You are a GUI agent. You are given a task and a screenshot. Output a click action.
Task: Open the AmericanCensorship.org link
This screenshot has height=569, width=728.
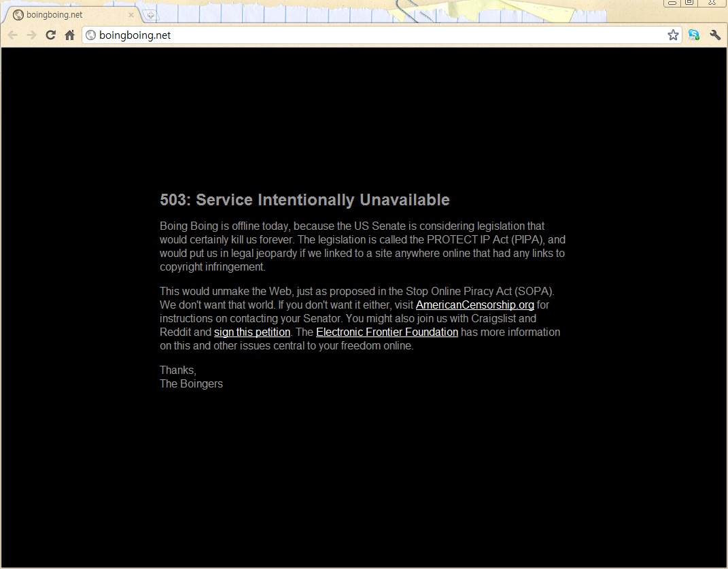pos(474,305)
